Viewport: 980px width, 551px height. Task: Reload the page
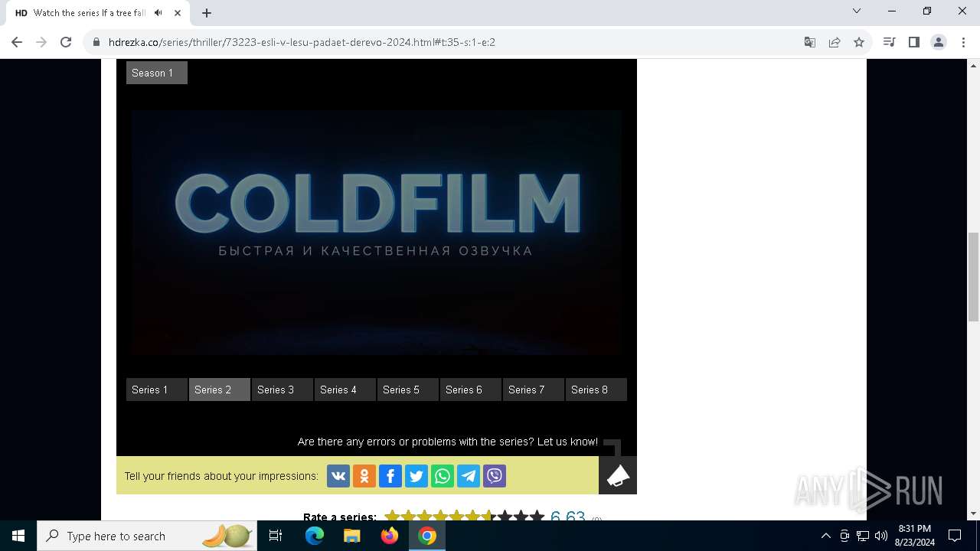[x=66, y=42]
